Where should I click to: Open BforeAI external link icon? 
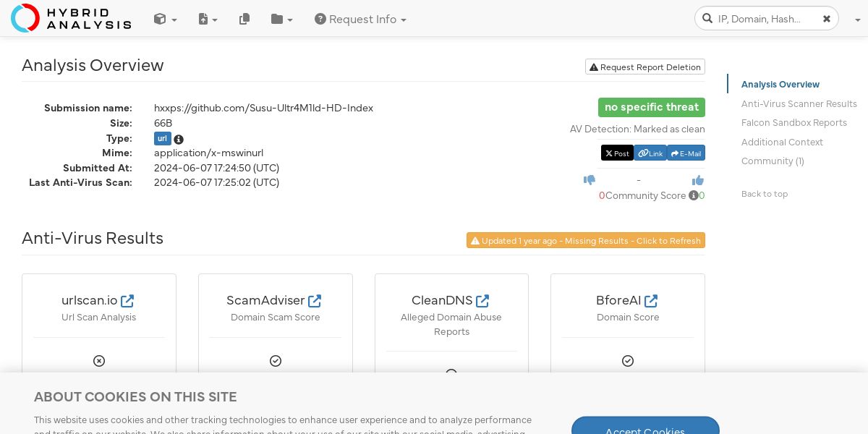pyautogui.click(x=651, y=300)
